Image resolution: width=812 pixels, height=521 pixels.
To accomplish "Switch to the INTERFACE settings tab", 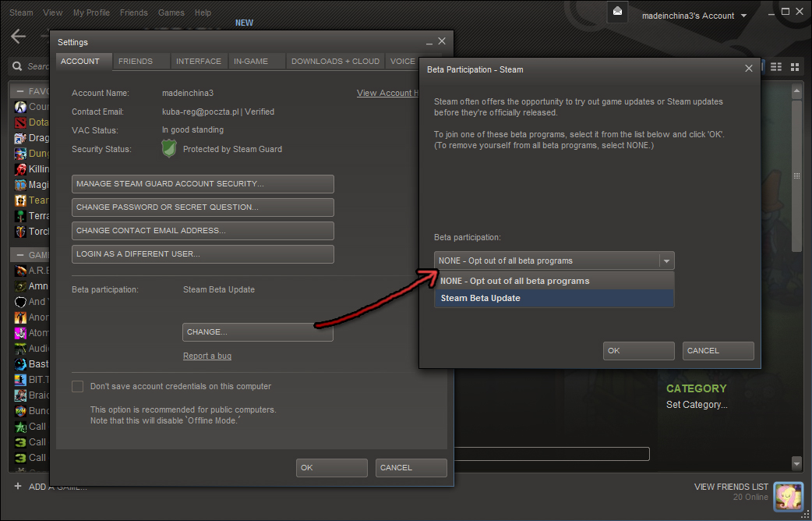I will (x=199, y=61).
